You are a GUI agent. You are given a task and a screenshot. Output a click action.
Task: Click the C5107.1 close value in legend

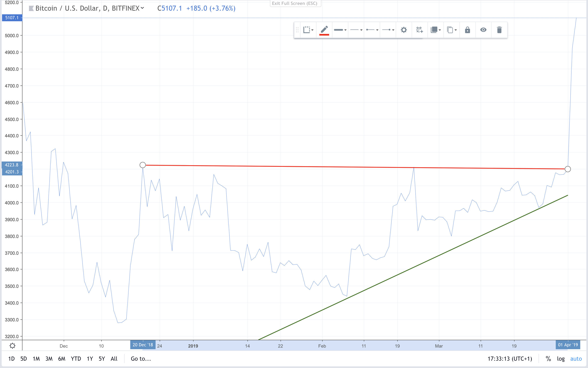[x=170, y=8]
